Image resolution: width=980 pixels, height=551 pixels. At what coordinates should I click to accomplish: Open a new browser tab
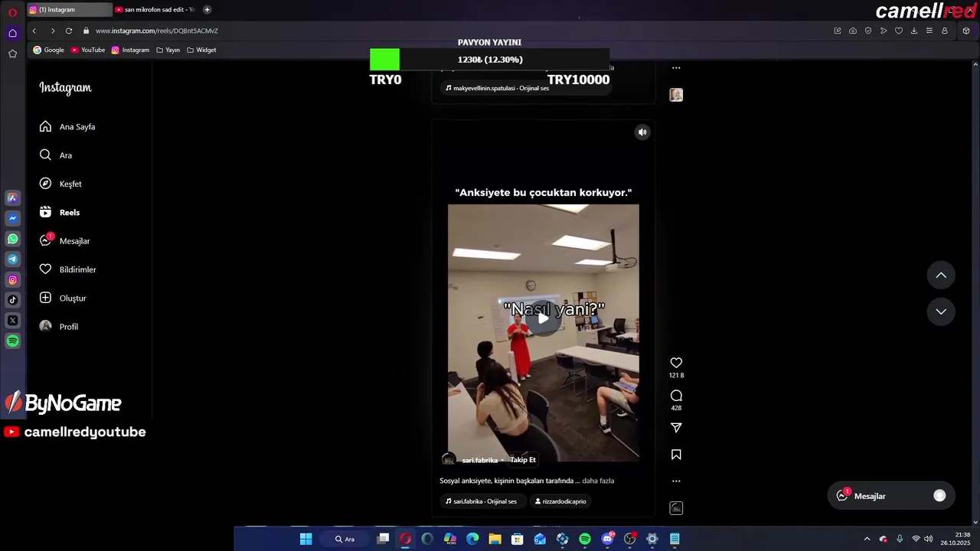point(207,10)
